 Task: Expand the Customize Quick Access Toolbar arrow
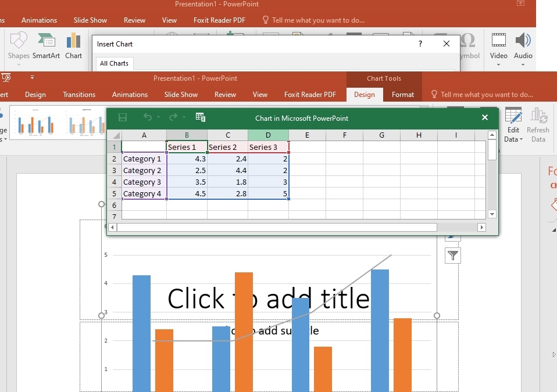(32, 77)
